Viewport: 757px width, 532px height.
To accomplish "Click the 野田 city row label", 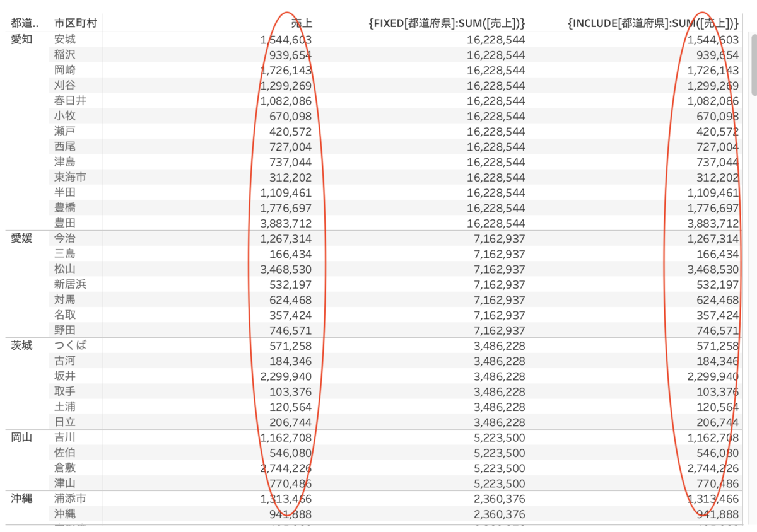I will (x=64, y=330).
